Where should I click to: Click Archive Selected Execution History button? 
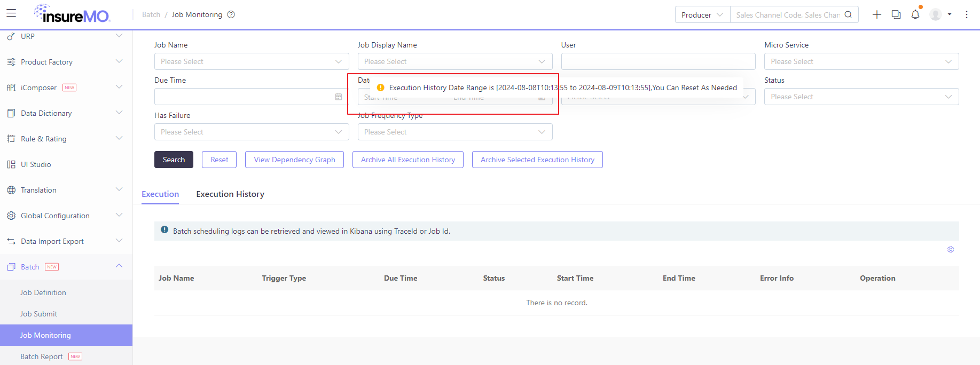click(x=537, y=160)
